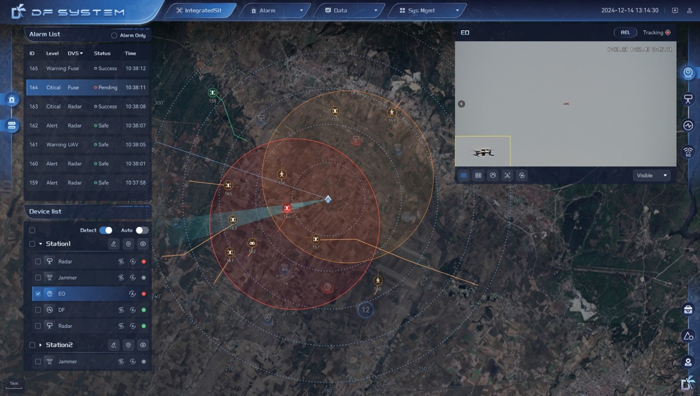Expand the Station2 tree node
Image resolution: width=700 pixels, height=396 pixels.
(40, 345)
